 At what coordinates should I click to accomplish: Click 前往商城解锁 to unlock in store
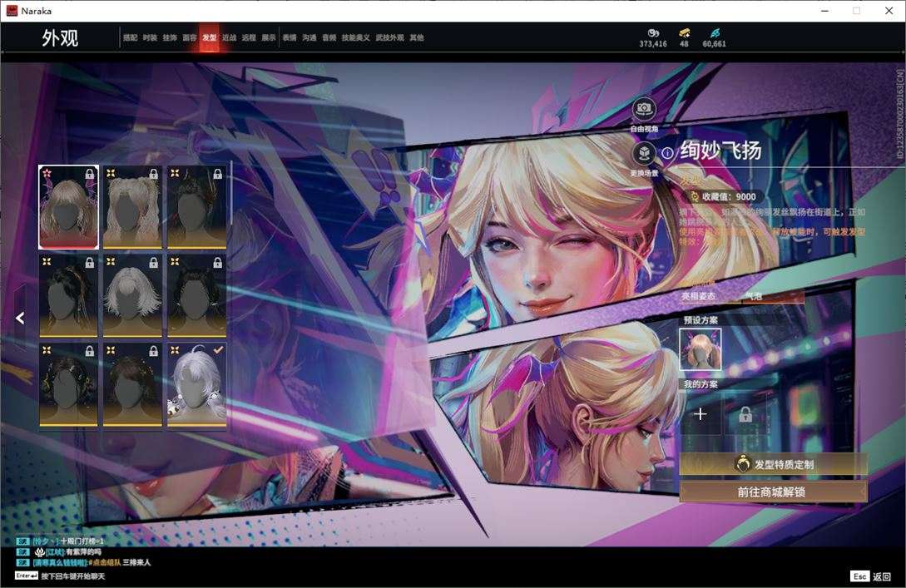773,492
